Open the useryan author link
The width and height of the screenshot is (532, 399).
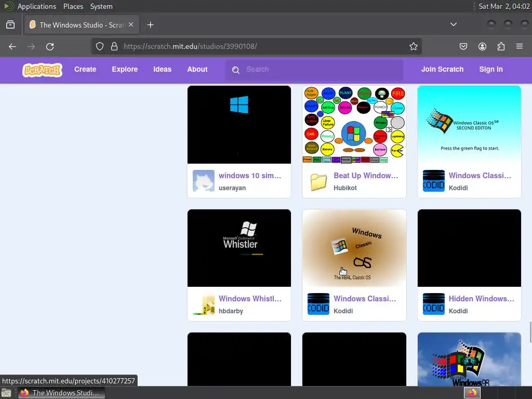click(232, 188)
